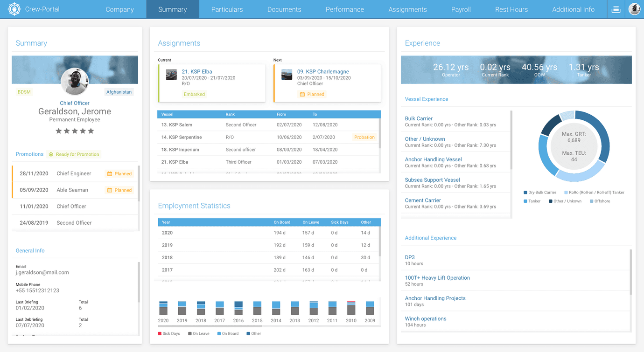Open the notifications list icon in header
Image resolution: width=644 pixels, height=352 pixels.
[616, 9]
